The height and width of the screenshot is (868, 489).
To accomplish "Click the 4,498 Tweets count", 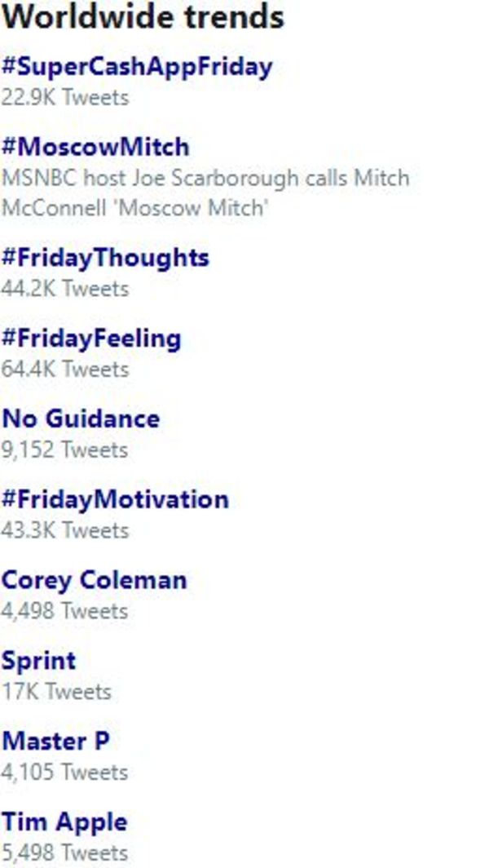I will 64,612.
